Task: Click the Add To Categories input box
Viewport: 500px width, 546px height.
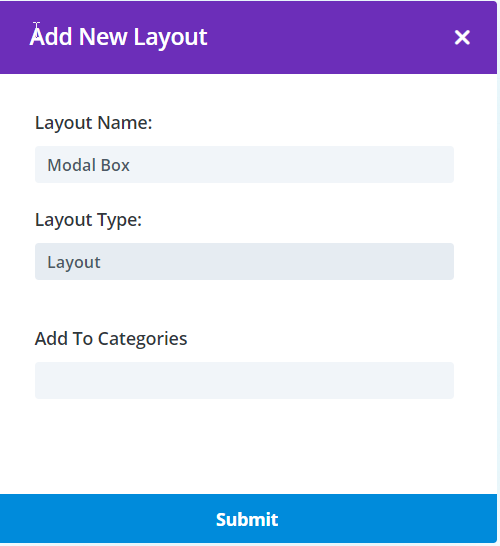Action: coord(244,380)
